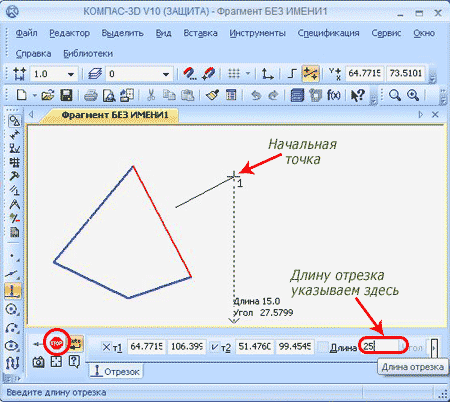Select the Point tool
This screenshot has width=450, height=402.
[x=13, y=257]
